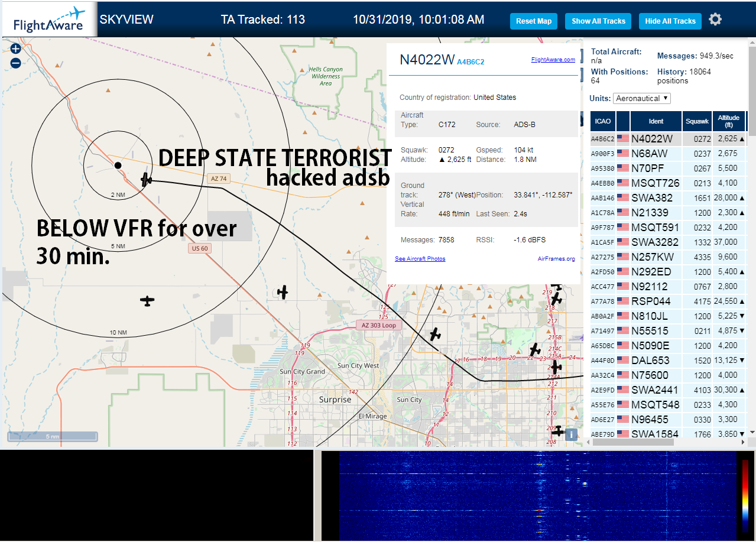Image resolution: width=756 pixels, height=542 pixels.
Task: Click the US flag in the SWA2441 row
Action: click(623, 390)
